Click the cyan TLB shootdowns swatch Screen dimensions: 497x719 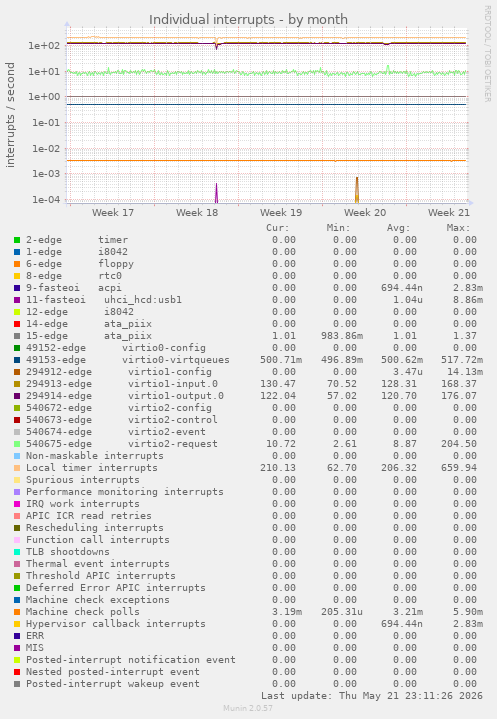coord(17,552)
